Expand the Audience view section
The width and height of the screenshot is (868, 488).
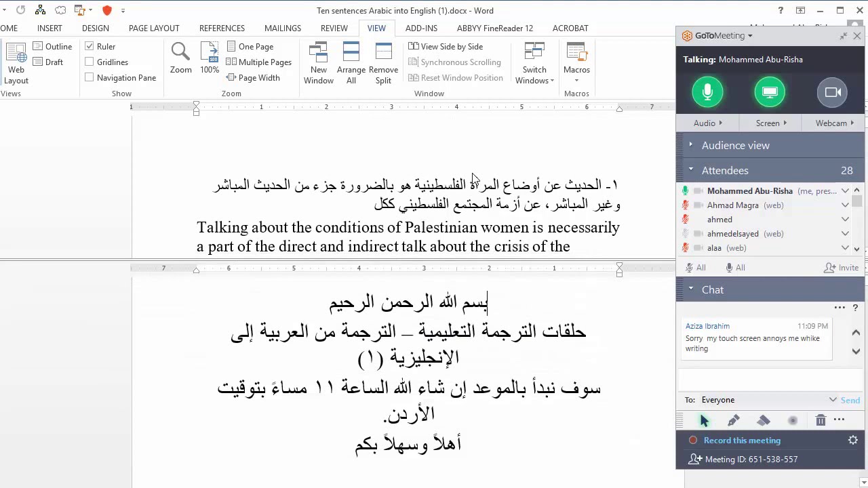click(690, 145)
